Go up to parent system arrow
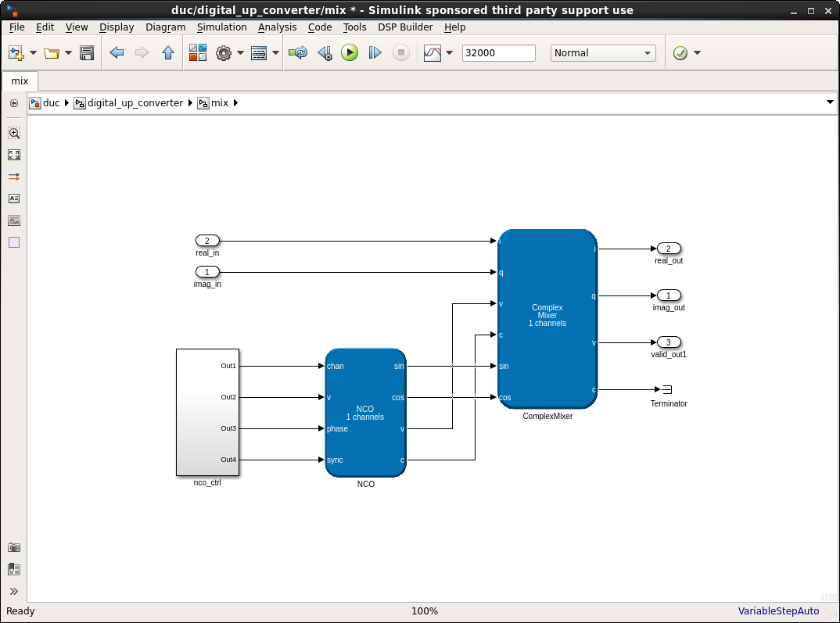The image size is (840, 623). point(168,53)
